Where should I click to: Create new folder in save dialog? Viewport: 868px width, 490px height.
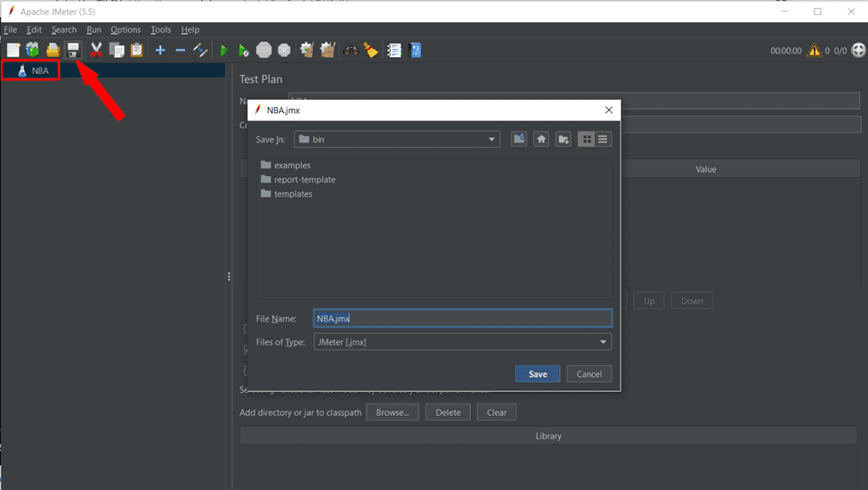[x=564, y=139]
